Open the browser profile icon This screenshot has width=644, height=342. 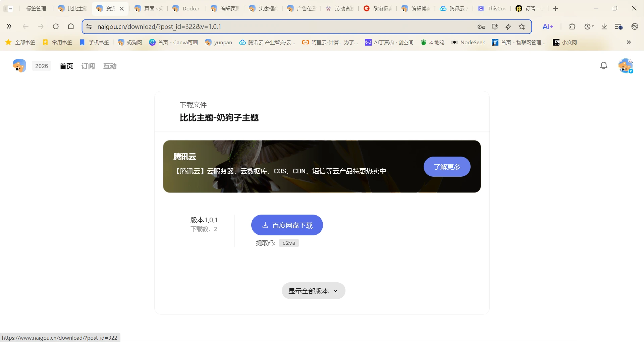635,26
